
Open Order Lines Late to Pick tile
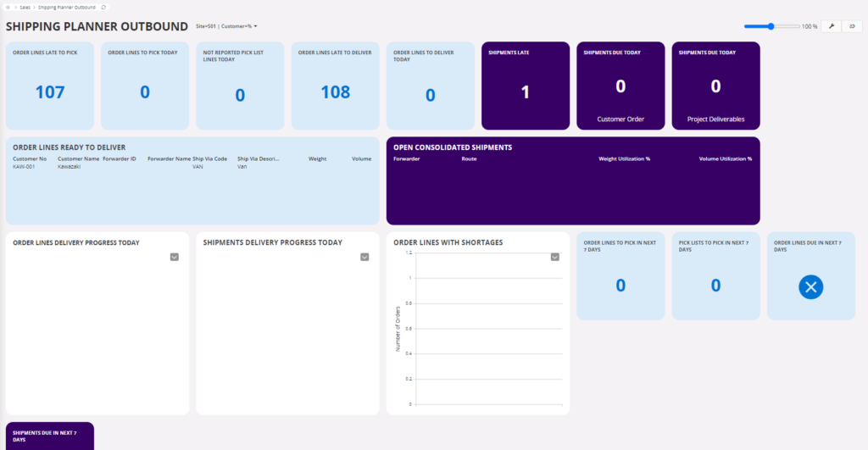50,86
